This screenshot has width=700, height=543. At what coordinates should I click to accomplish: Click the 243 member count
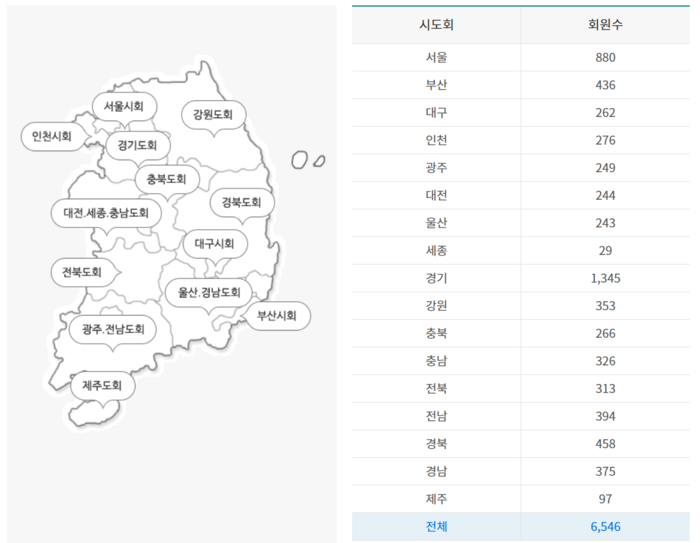click(605, 223)
